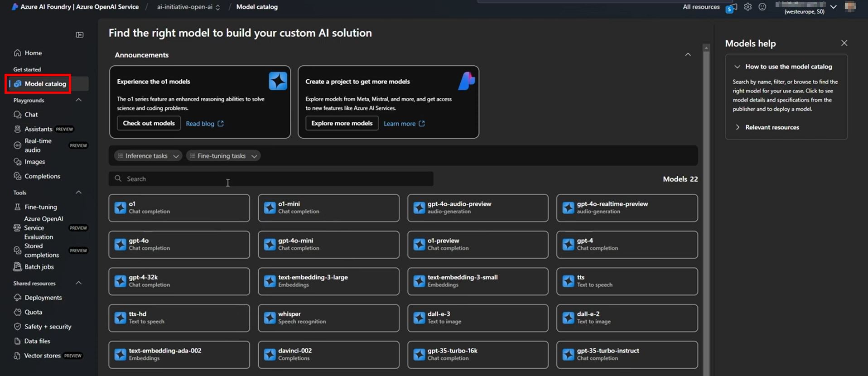The width and height of the screenshot is (868, 376).
Task: Click the o1-mini model star icon
Action: coord(270,208)
